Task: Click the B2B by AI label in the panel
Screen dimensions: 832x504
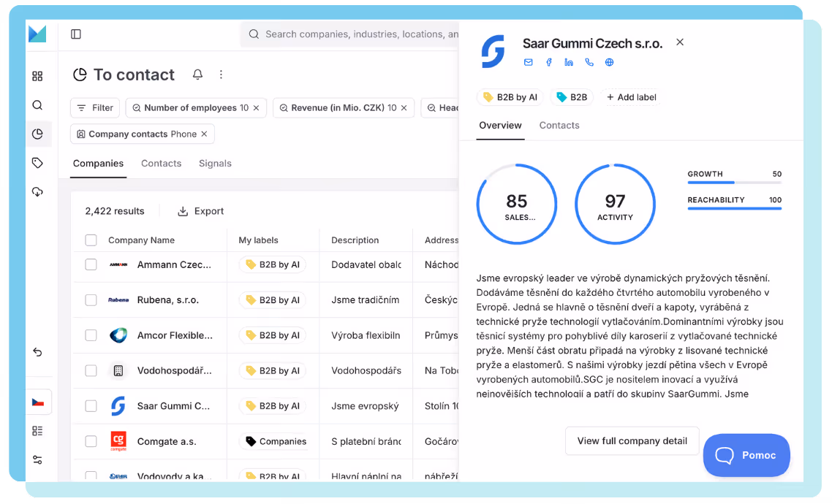Action: point(510,97)
